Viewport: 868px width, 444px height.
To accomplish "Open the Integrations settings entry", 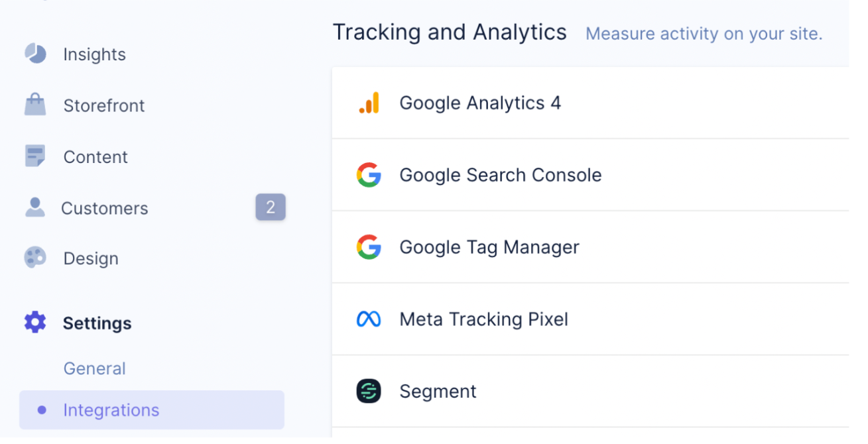I will tap(111, 410).
